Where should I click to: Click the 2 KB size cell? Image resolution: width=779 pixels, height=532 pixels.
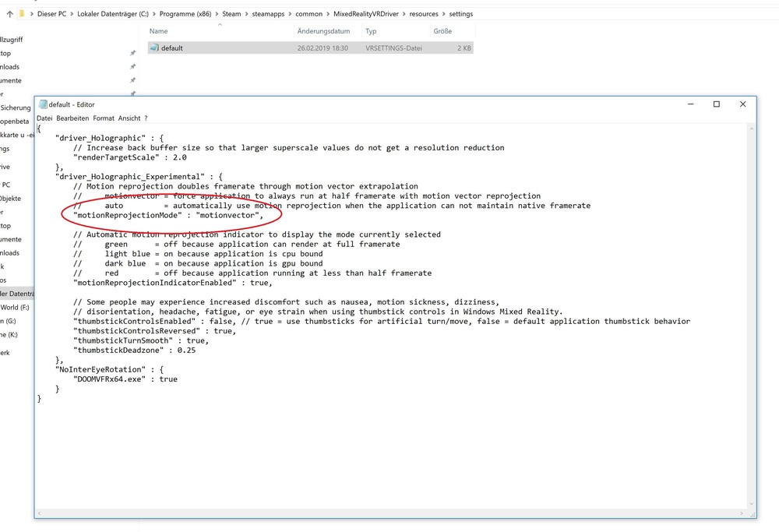point(464,48)
